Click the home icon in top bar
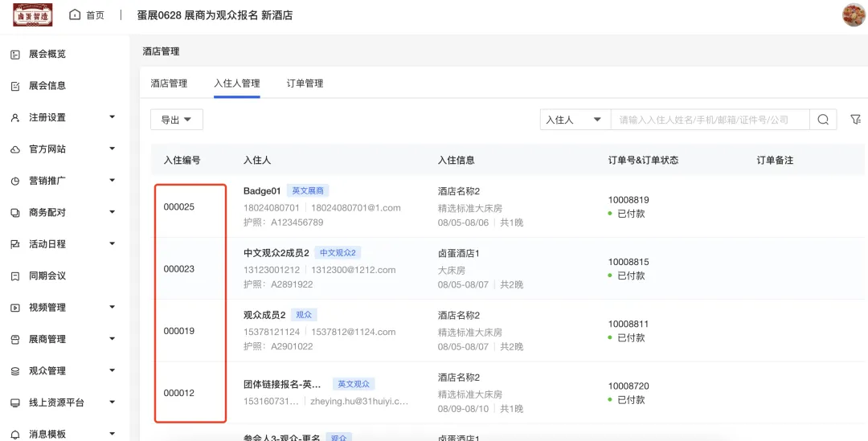Viewport: 868px width, 441px height. click(x=75, y=15)
